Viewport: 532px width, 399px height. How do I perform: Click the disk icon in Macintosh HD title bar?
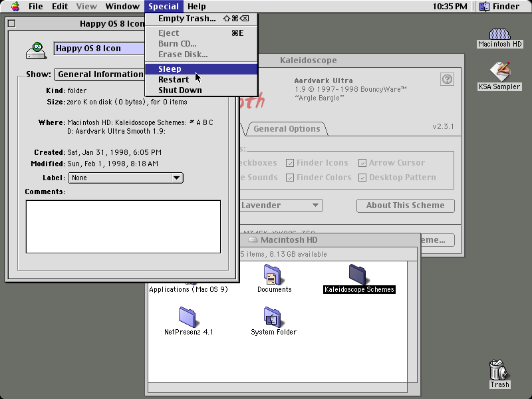coord(253,240)
